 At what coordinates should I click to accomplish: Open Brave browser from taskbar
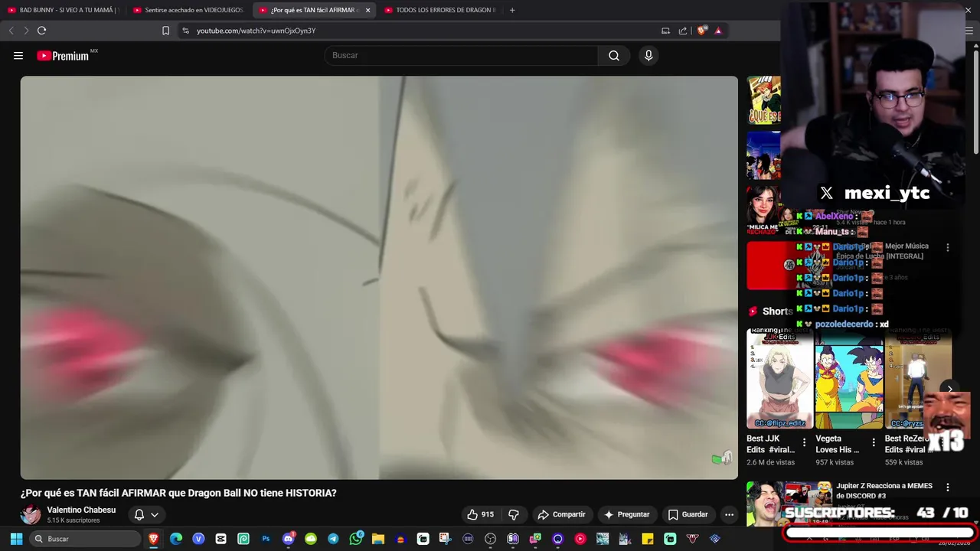[154, 539]
